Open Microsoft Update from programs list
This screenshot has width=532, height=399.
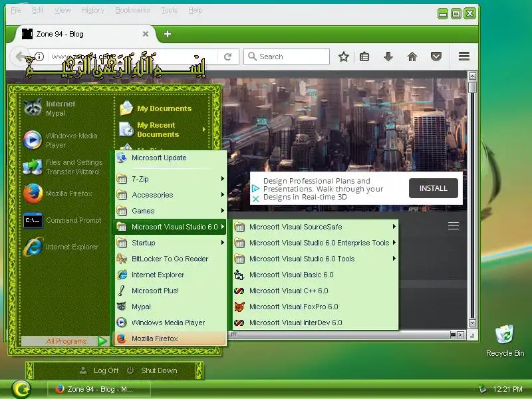pos(170,158)
